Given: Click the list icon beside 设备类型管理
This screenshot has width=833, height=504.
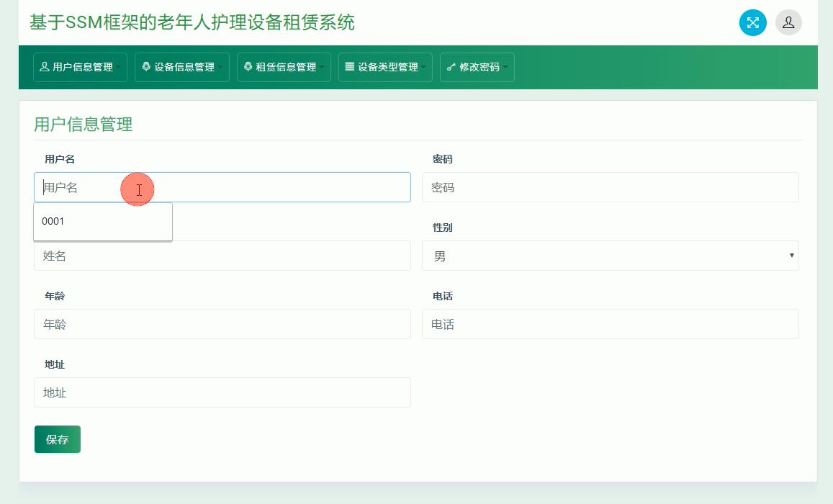Looking at the screenshot, I should [x=350, y=66].
